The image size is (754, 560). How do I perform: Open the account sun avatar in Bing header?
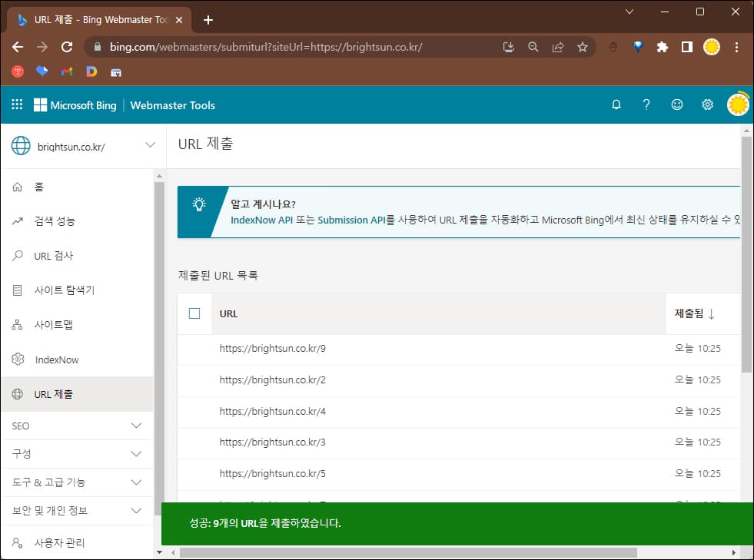coord(738,104)
